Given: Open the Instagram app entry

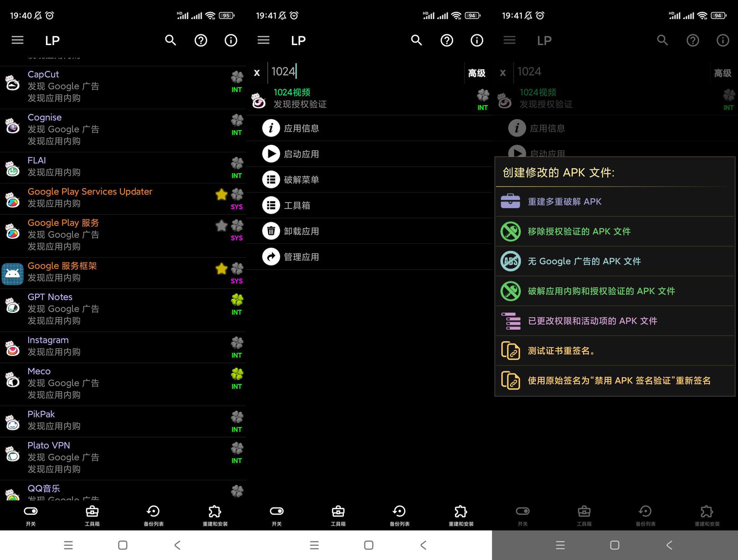Looking at the screenshot, I should pos(123,347).
